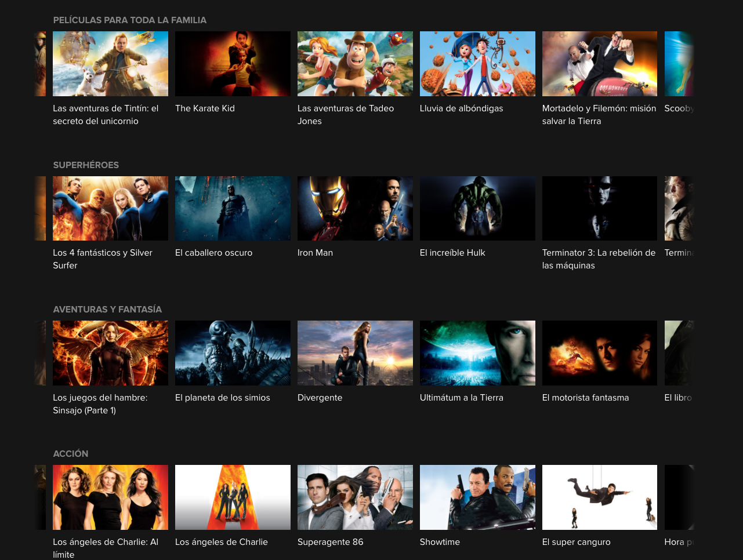Viewport: 743px width, 560px height.
Task: Choose El motorista fantasma thumbnail
Action: click(x=599, y=352)
